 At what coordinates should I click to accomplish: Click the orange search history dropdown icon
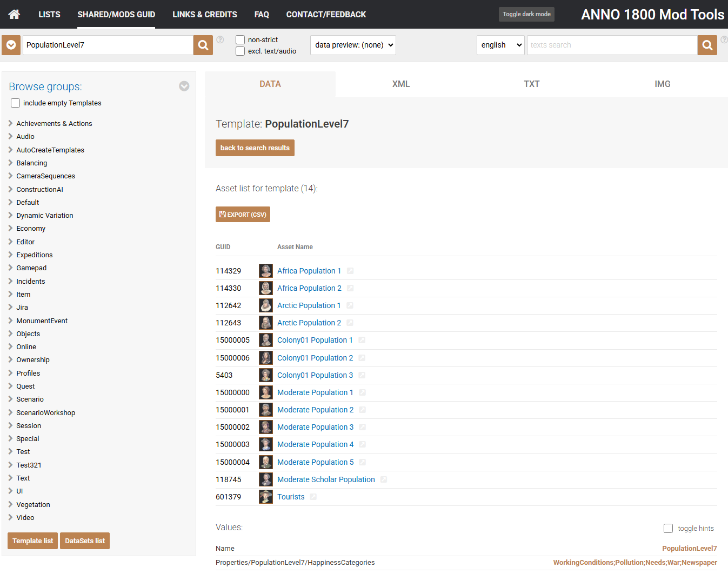coord(11,45)
